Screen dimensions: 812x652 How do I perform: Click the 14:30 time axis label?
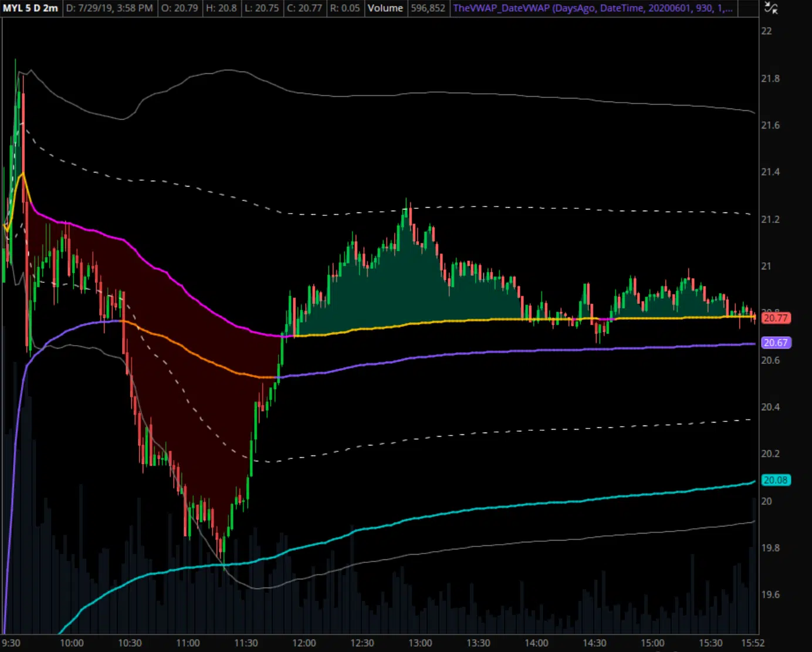coord(594,643)
